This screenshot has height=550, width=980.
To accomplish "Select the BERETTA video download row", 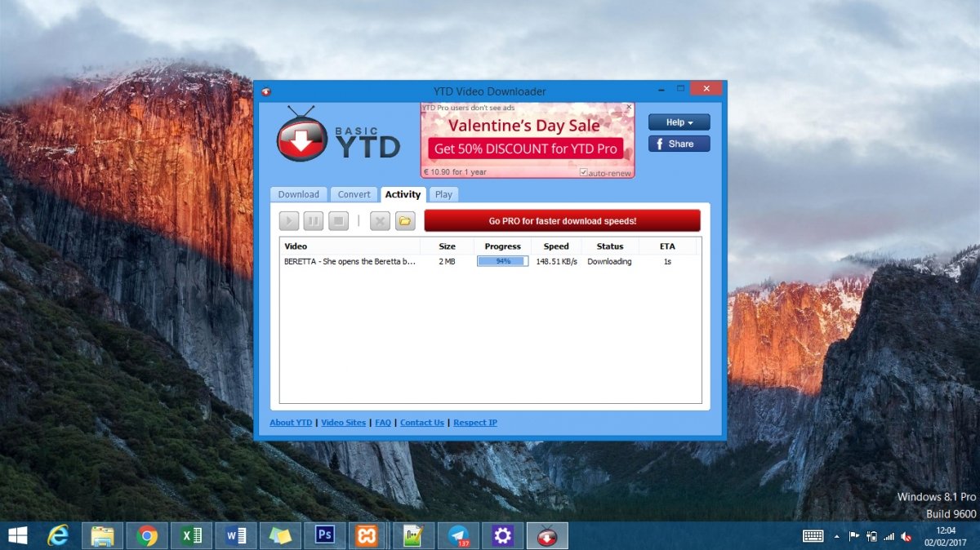I will 490,261.
